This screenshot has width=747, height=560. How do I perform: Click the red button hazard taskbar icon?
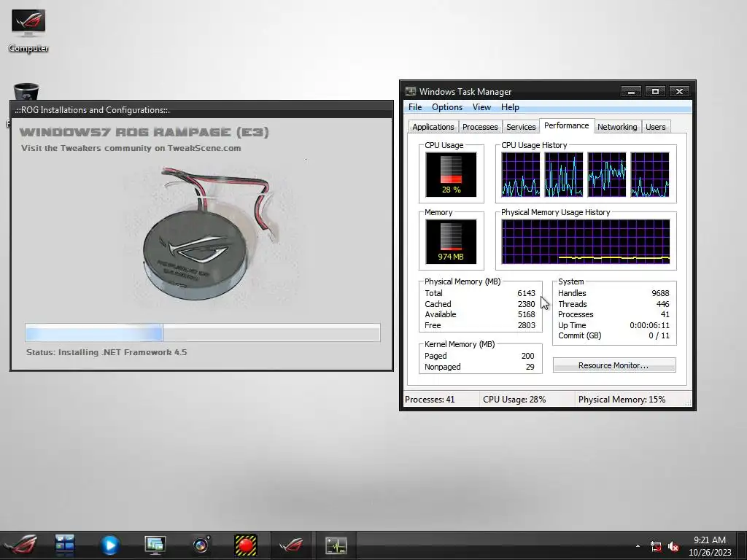point(246,545)
